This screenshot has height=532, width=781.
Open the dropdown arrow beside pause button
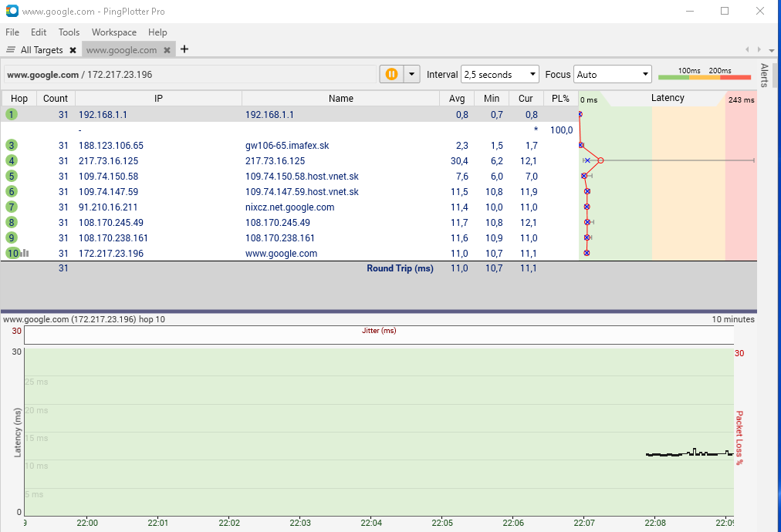tap(411, 74)
